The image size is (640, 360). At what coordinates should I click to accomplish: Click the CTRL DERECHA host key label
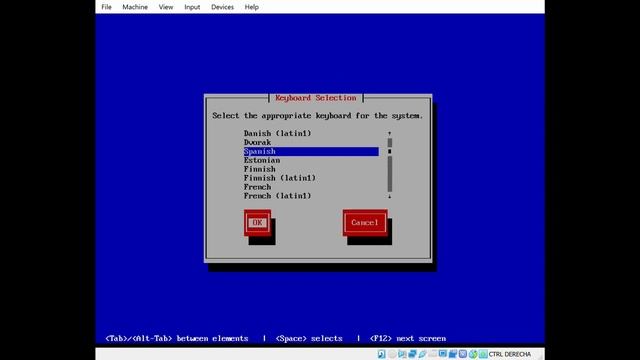(510, 354)
